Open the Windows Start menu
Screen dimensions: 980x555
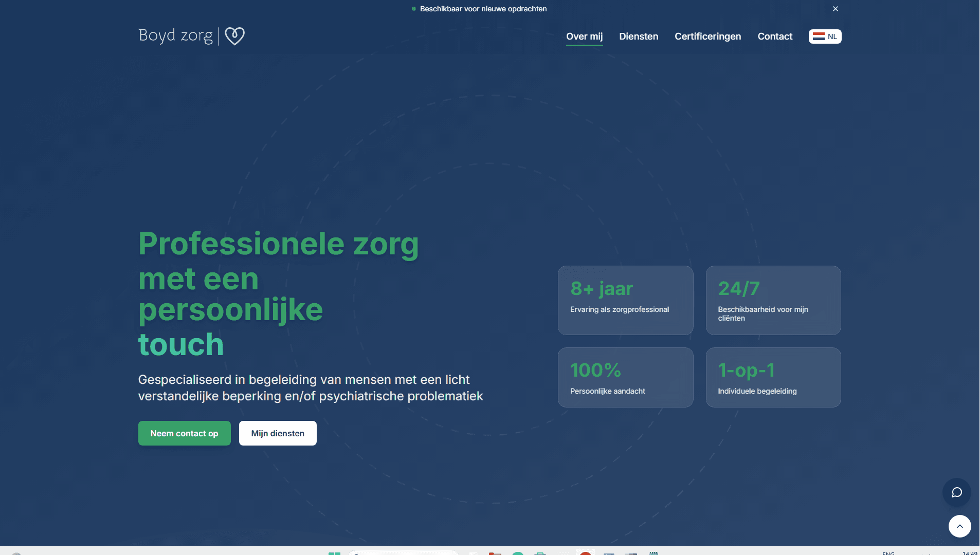pos(334,553)
